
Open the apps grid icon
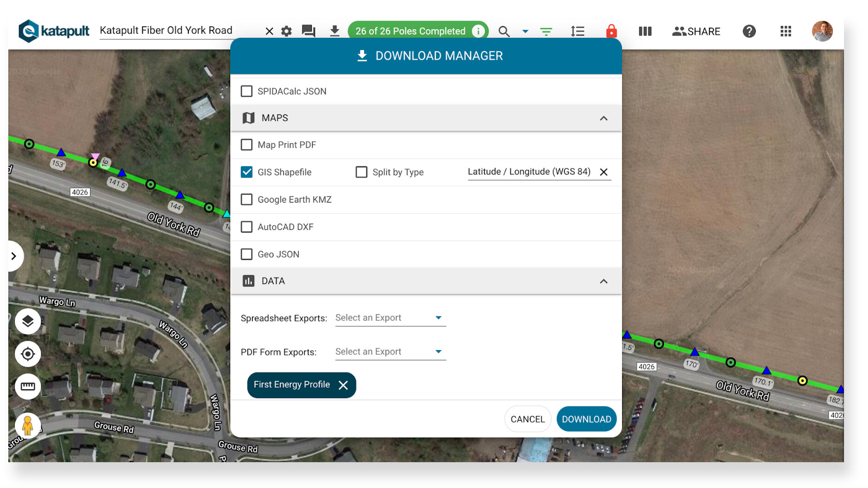[x=786, y=31]
